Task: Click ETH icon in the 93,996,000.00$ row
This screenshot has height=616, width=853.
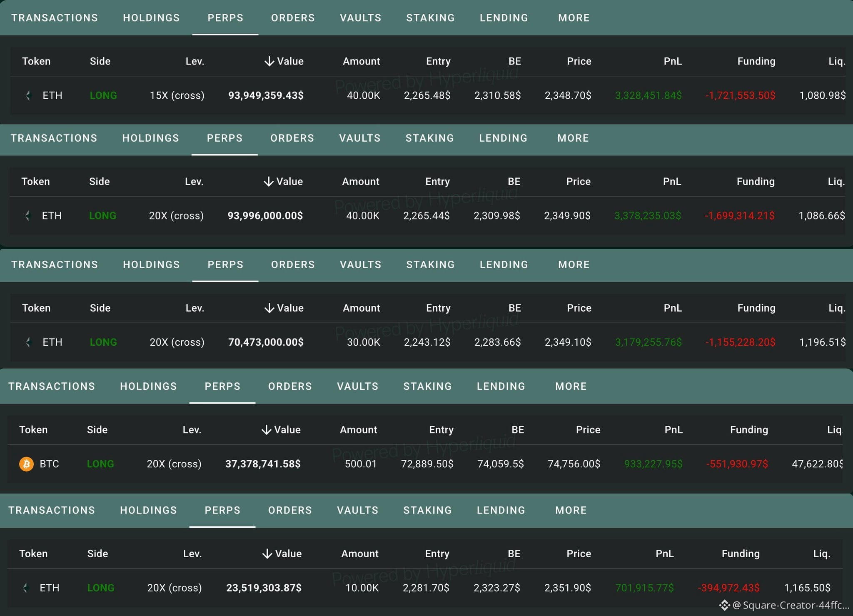Action: click(x=27, y=216)
